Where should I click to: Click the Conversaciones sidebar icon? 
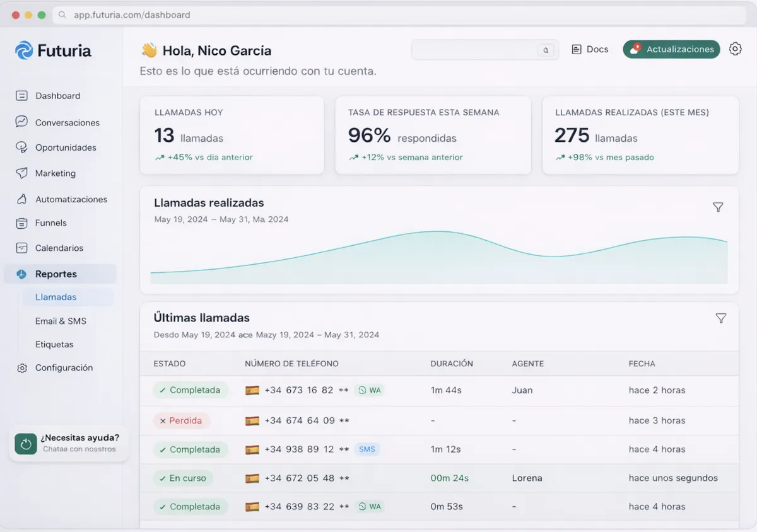coord(21,122)
